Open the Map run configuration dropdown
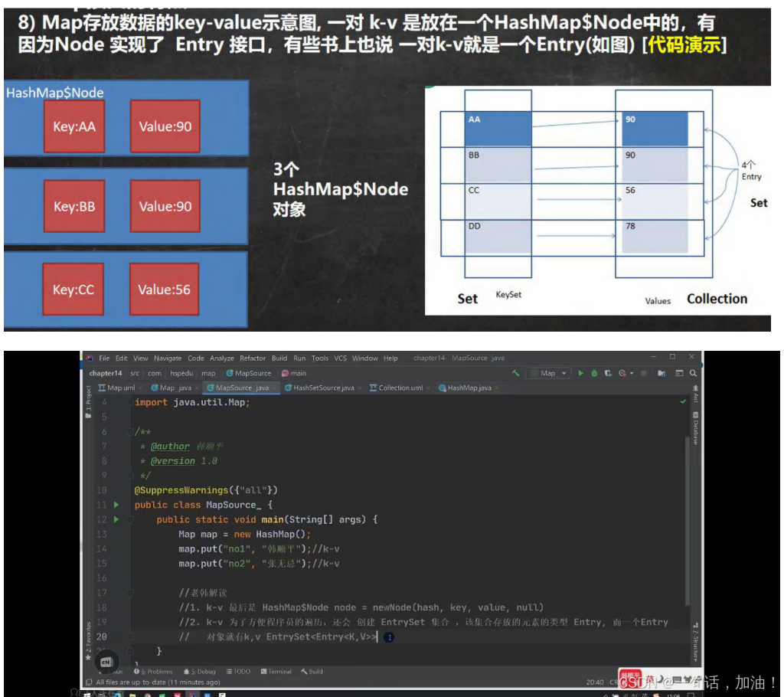Screen dimensions: 784x697 point(550,373)
